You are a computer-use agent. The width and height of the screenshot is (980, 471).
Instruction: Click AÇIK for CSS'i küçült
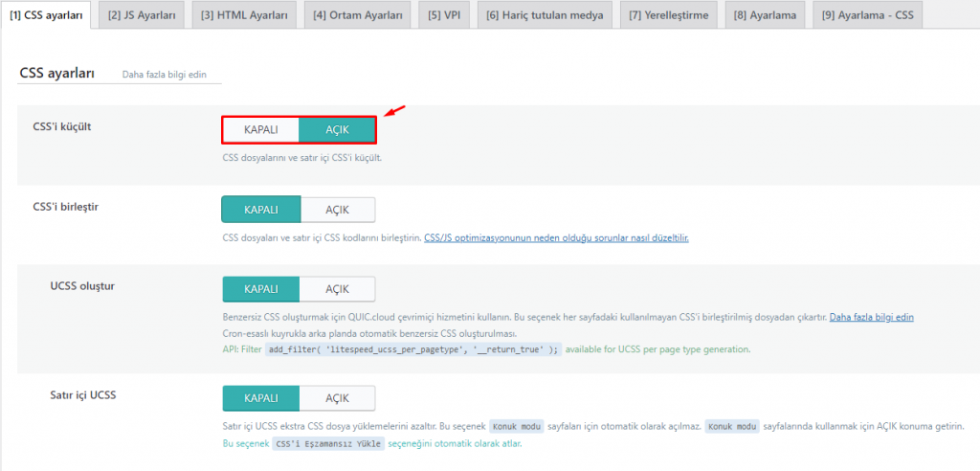point(337,129)
